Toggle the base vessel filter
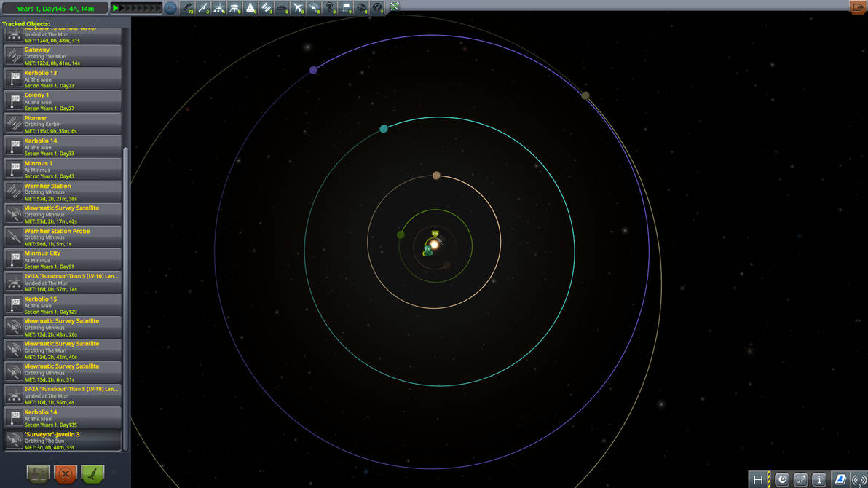The width and height of the screenshot is (868, 488). [x=283, y=8]
